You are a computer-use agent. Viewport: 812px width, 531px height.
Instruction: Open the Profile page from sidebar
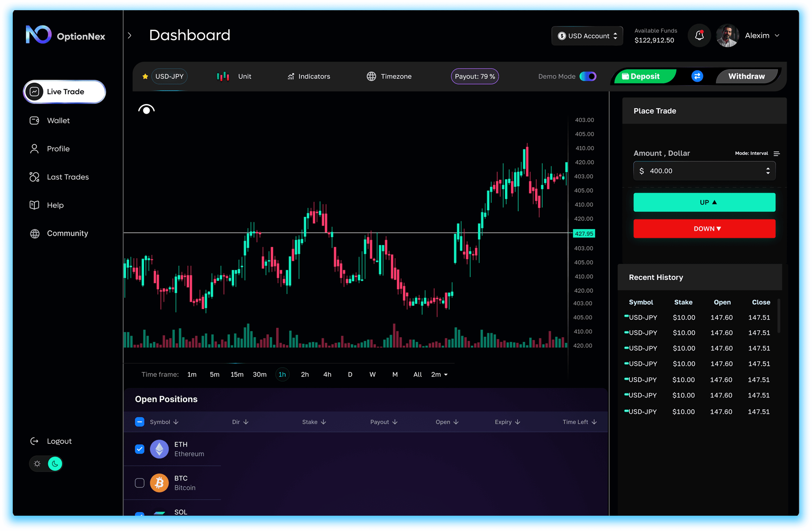(x=34, y=149)
